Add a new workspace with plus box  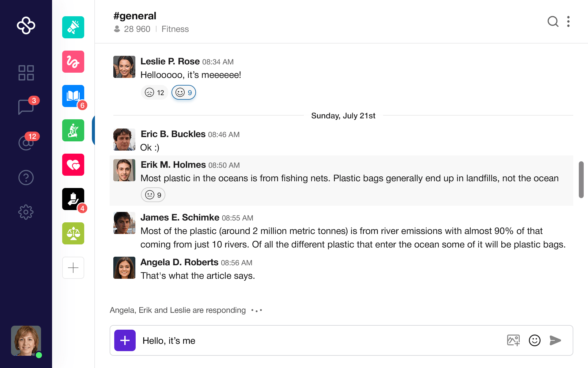point(73,268)
